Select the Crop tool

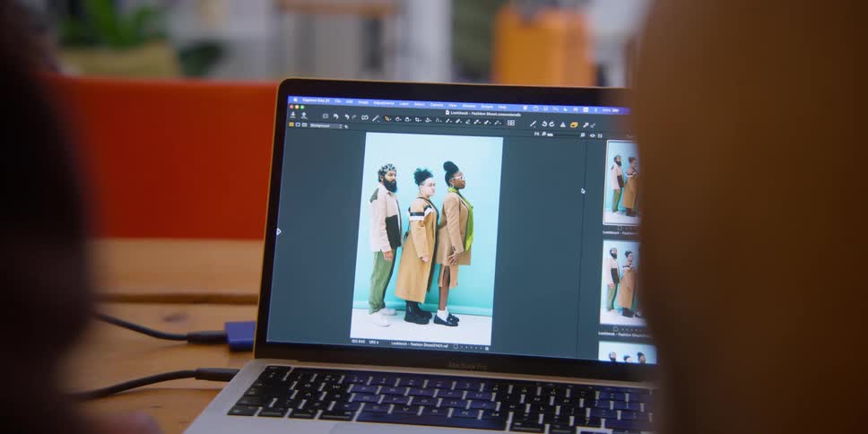click(x=417, y=120)
